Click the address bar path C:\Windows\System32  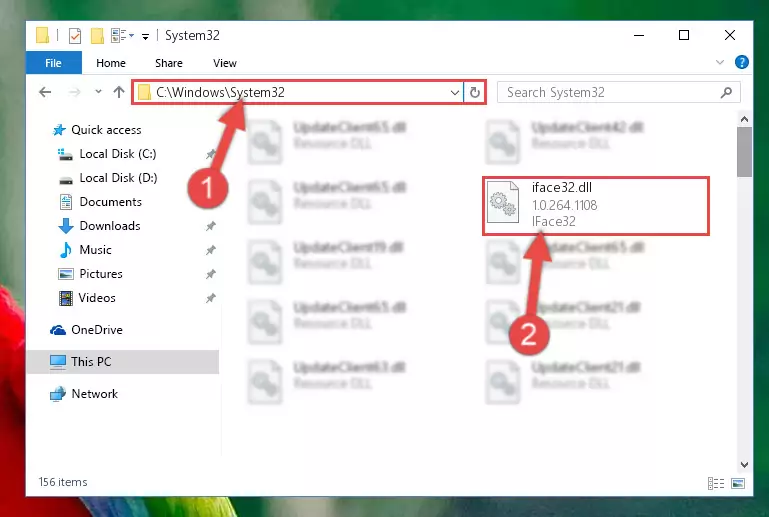[220, 92]
